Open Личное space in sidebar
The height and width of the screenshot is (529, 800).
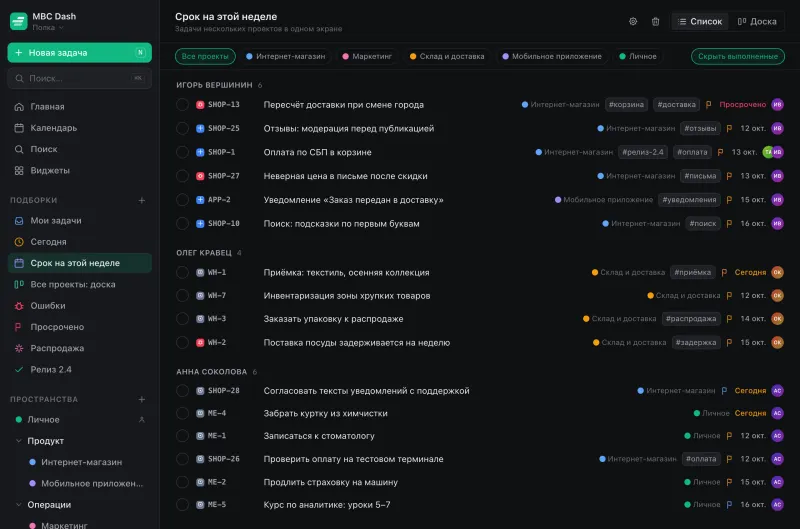coord(43,419)
